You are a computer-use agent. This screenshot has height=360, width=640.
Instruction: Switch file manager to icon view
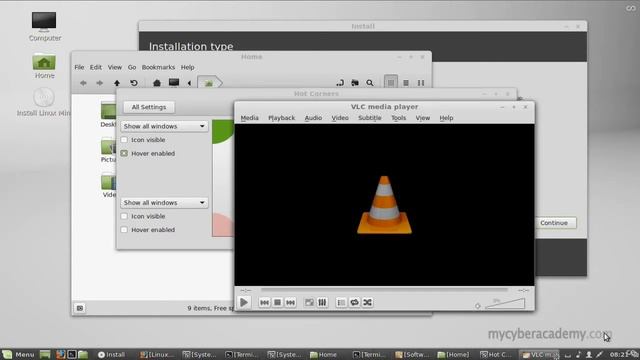click(391, 82)
